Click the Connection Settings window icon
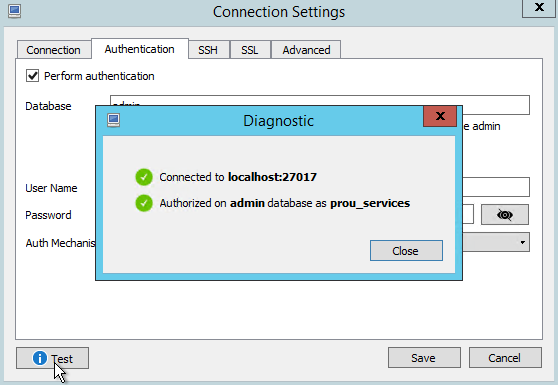558x385 pixels. 15,11
